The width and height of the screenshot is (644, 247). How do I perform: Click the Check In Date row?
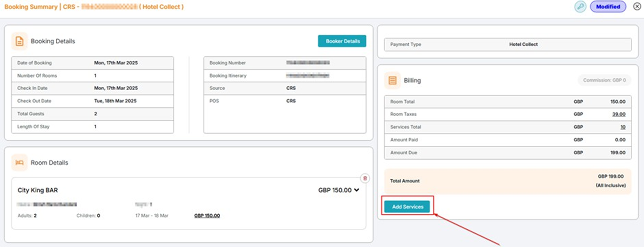pyautogui.click(x=92, y=88)
